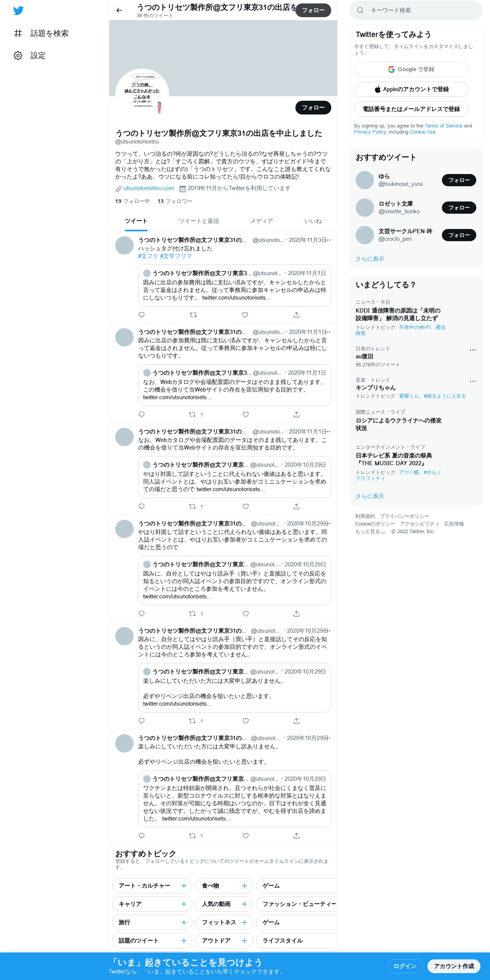Like the ハッシュタグ付け忘れました tweet
This screenshot has width=490, height=980.
click(245, 315)
